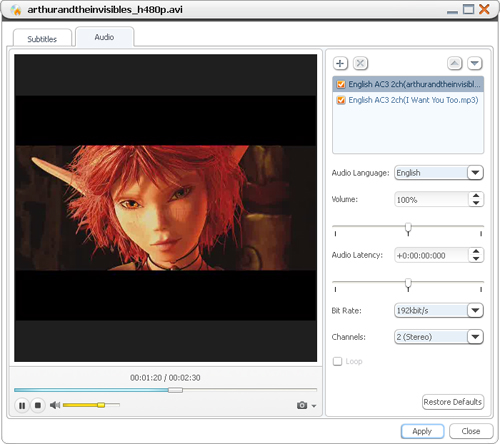Viewport: 500px width, 444px height.
Task: Stop the video playback
Action: [38, 405]
